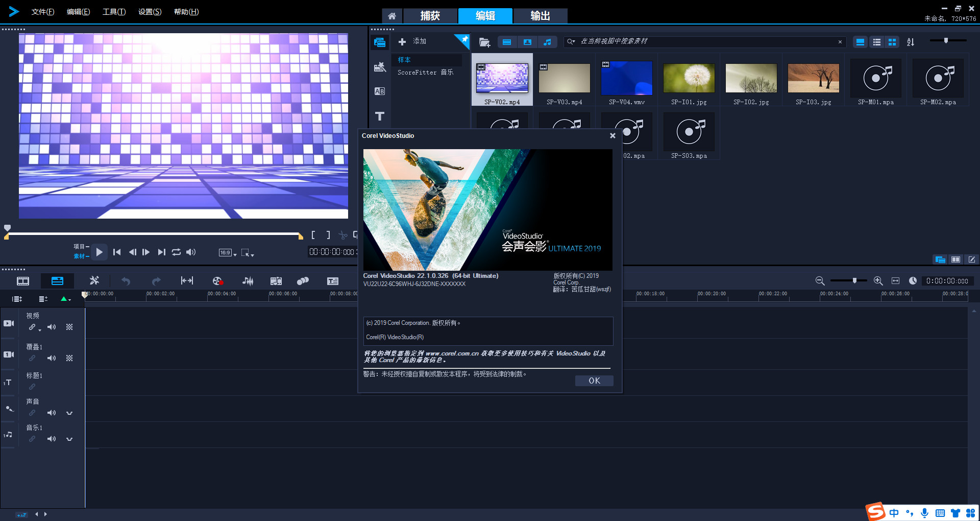Expand the 音乐1 track options chevron
This screenshot has height=521, width=980.
pos(69,439)
